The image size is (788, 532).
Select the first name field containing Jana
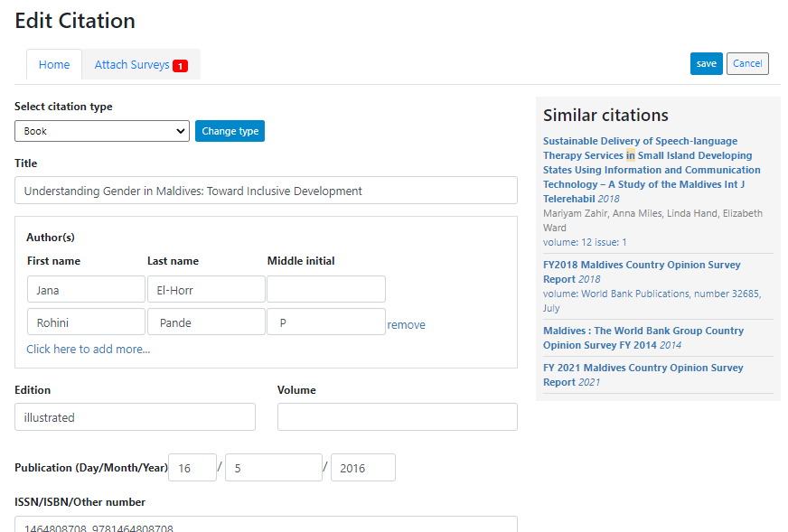coord(86,289)
